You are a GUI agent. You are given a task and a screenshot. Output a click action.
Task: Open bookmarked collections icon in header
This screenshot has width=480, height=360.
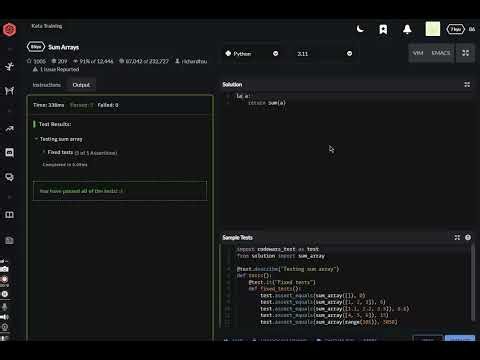[x=383, y=29]
